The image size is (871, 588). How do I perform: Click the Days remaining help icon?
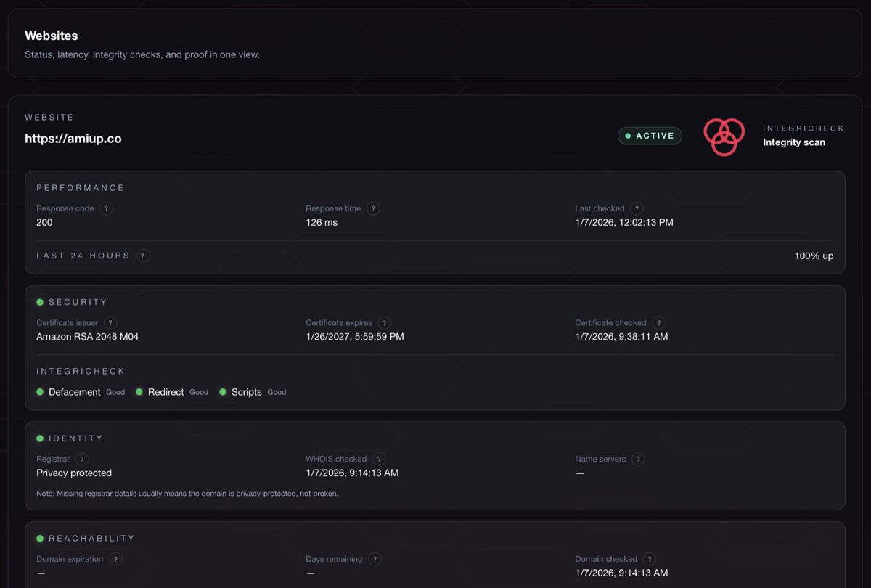pyautogui.click(x=375, y=559)
